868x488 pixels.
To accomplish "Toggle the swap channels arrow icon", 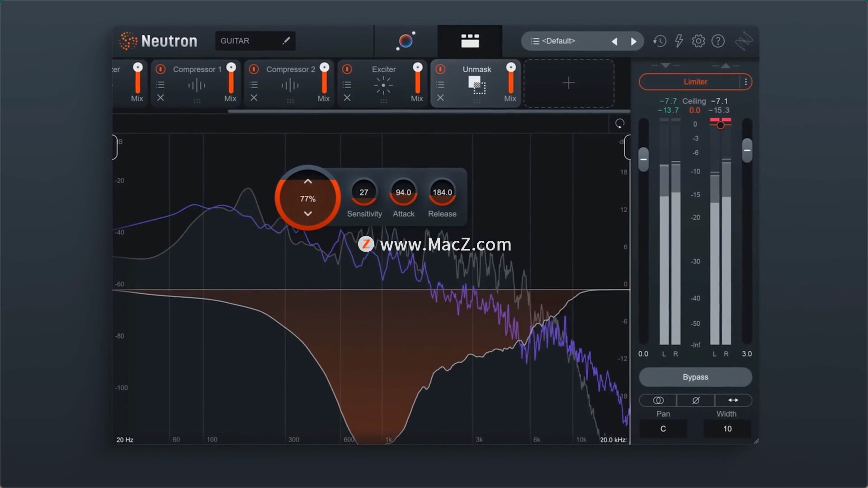I will coord(733,400).
